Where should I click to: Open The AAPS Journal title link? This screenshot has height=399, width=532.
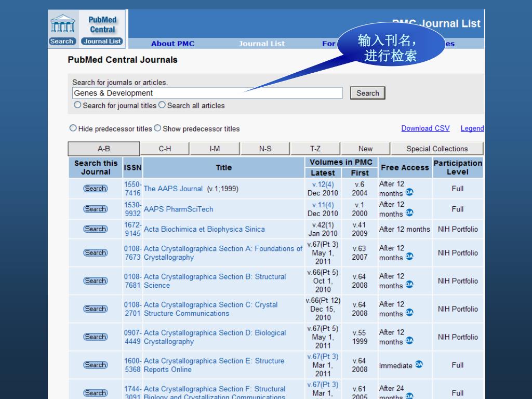173,189
